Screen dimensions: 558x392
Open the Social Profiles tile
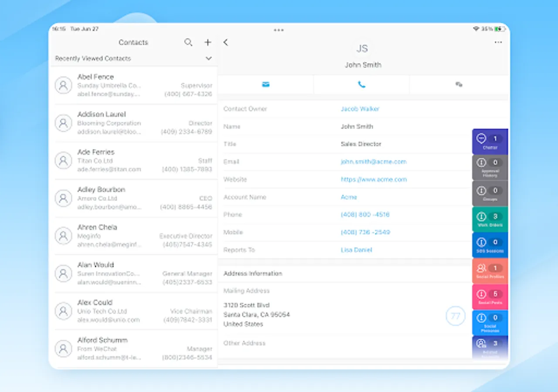coord(490,271)
